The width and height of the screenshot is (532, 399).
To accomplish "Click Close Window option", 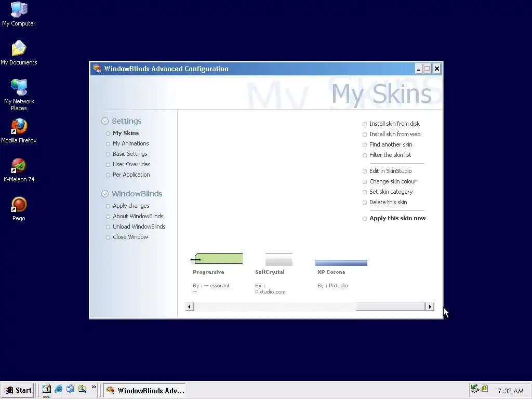I will (x=130, y=237).
